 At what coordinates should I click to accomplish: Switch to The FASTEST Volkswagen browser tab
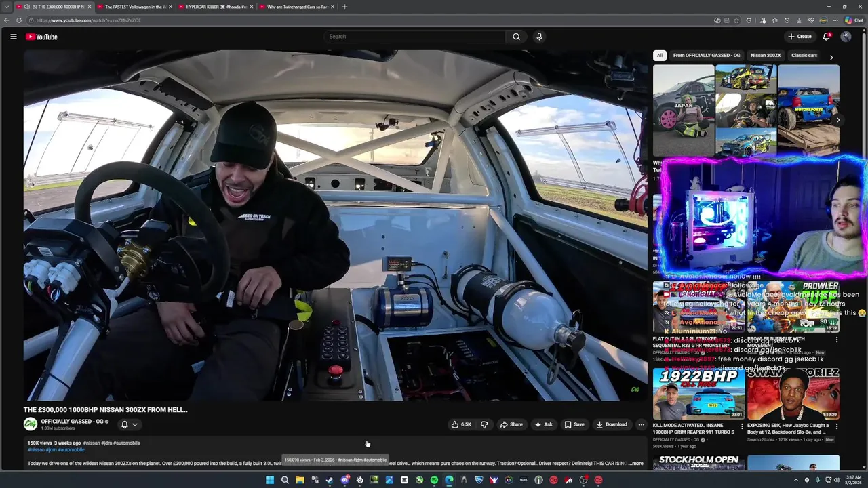click(134, 7)
